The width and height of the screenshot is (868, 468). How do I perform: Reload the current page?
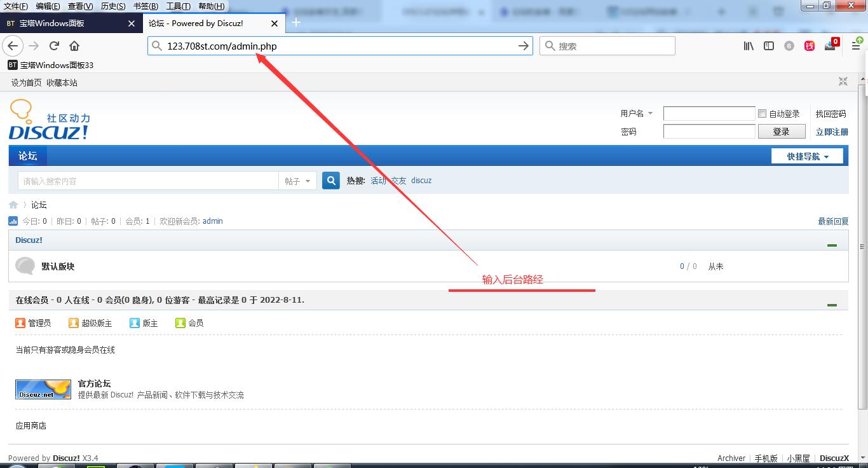coord(54,46)
